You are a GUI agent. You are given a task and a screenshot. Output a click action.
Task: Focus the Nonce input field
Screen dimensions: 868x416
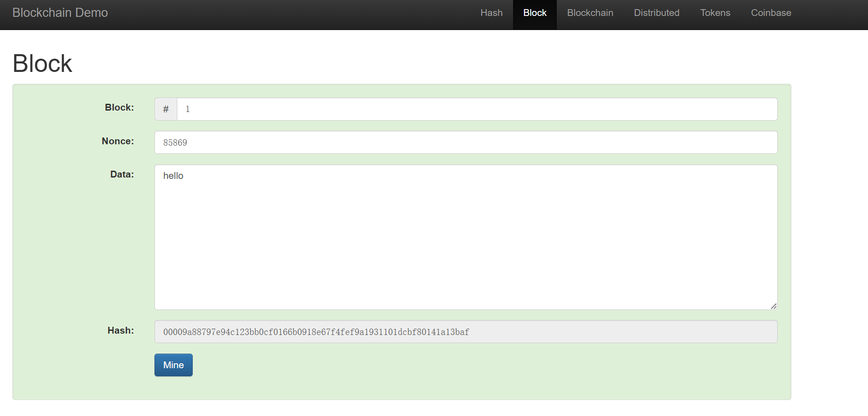pos(465,142)
